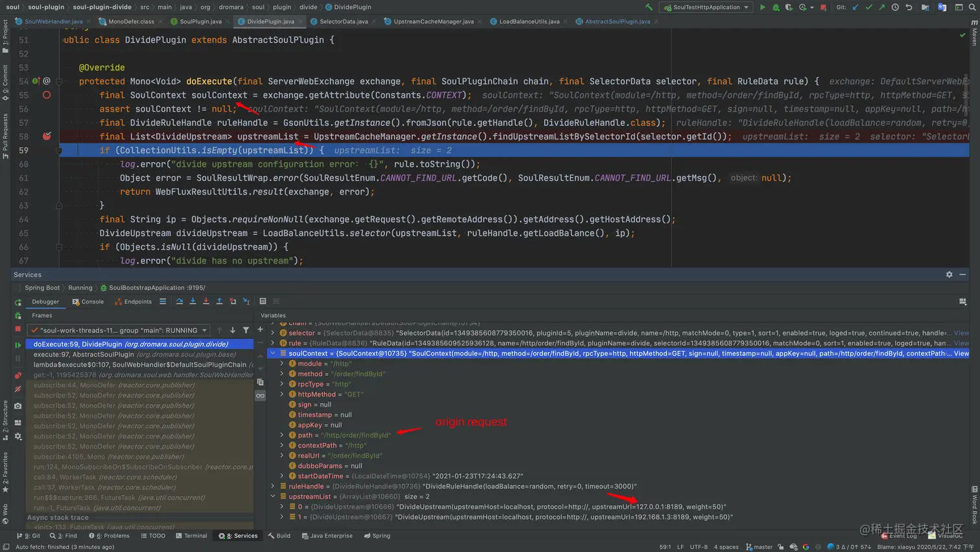Click View link for soulContext value
The height and width of the screenshot is (552, 980).
click(961, 354)
